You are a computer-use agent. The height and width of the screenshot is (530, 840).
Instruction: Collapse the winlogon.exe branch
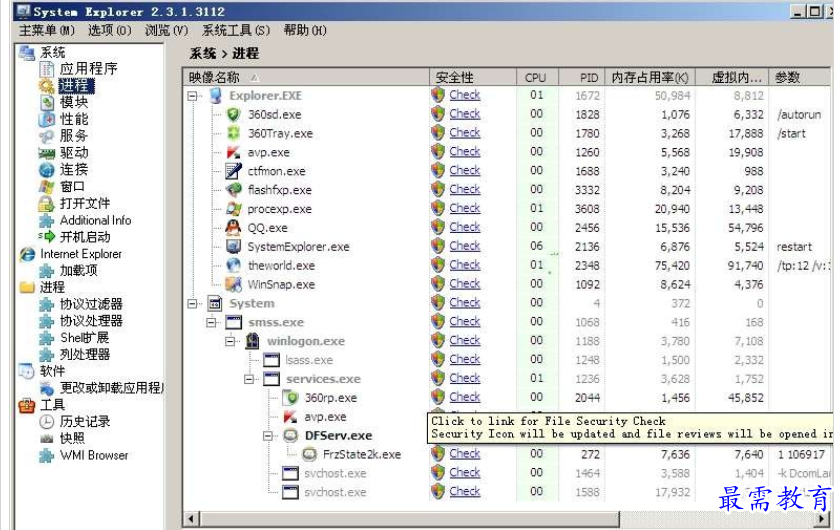[x=230, y=341]
